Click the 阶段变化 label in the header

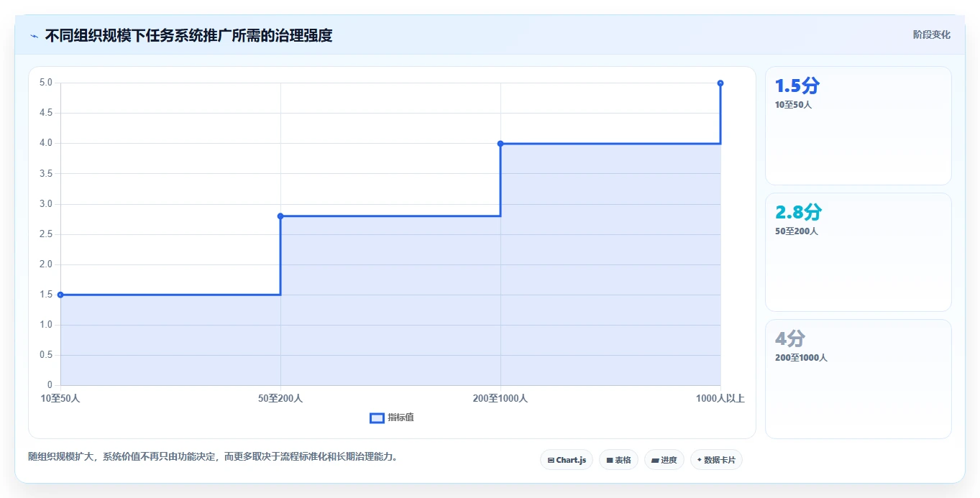pyautogui.click(x=931, y=34)
